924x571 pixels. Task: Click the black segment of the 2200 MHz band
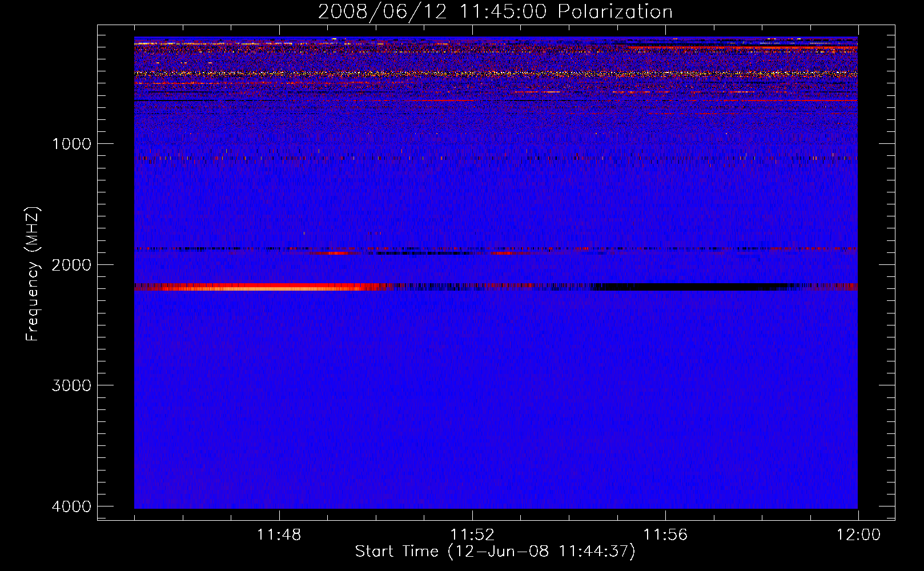click(691, 287)
